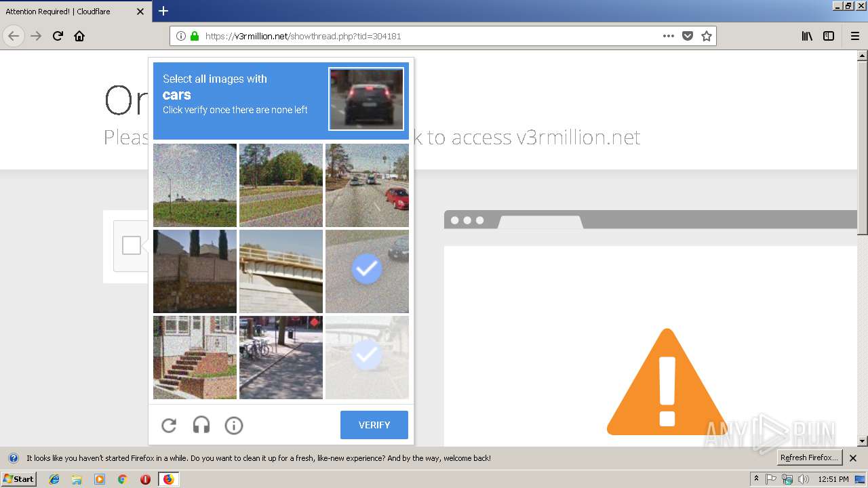Viewport: 868px width, 488px height.
Task: Close the Attention Required tab
Action: tap(140, 12)
